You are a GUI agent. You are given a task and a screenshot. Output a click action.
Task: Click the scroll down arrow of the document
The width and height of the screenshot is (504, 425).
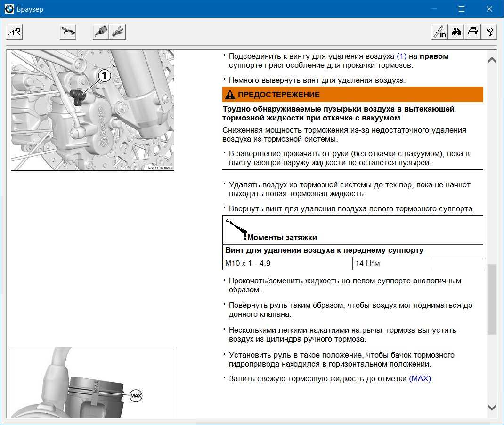coord(492,408)
